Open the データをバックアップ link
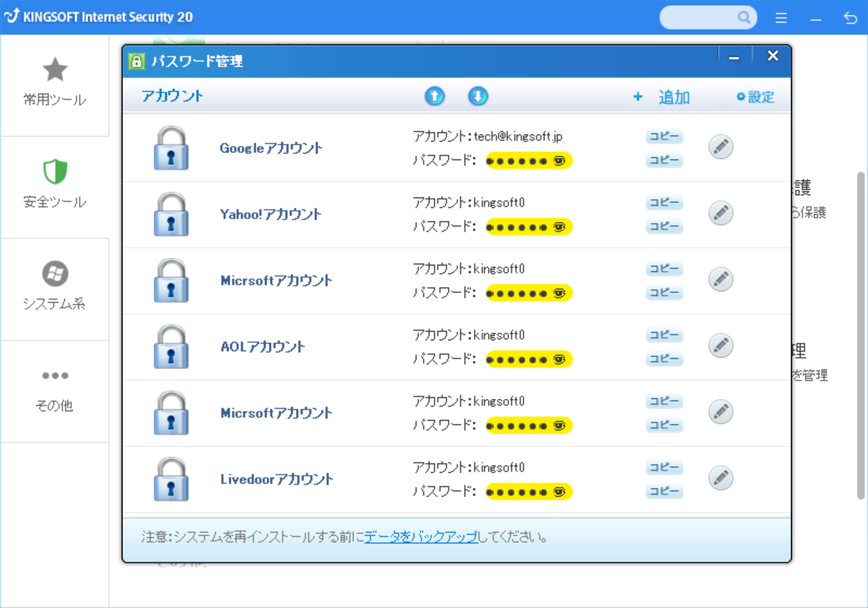The width and height of the screenshot is (868, 608). [421, 537]
